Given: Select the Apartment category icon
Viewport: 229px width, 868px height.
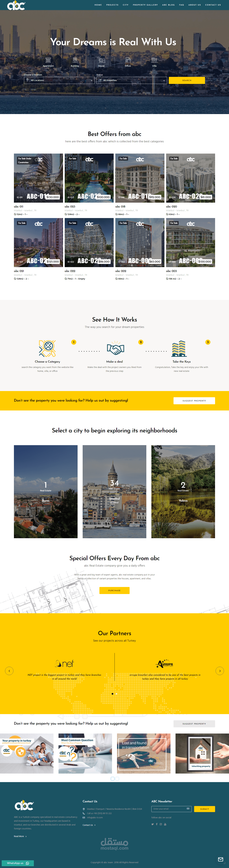Looking at the screenshot, I should point(48,60).
